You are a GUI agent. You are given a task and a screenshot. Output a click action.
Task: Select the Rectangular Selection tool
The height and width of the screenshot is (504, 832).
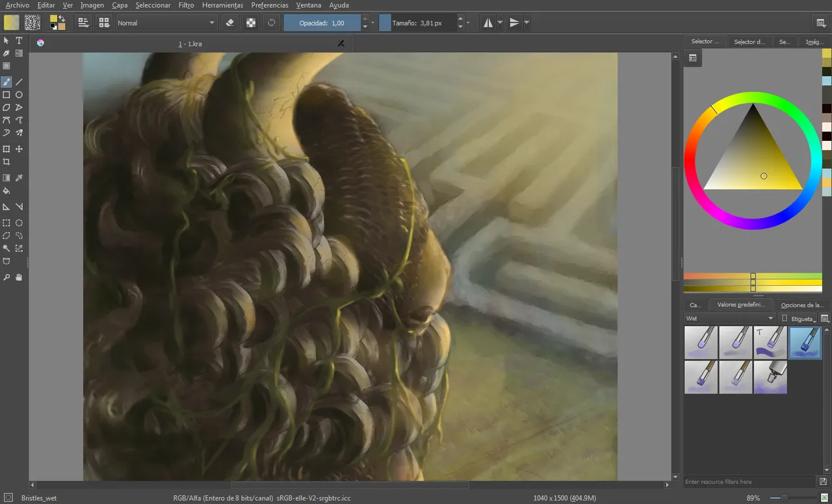click(6, 223)
